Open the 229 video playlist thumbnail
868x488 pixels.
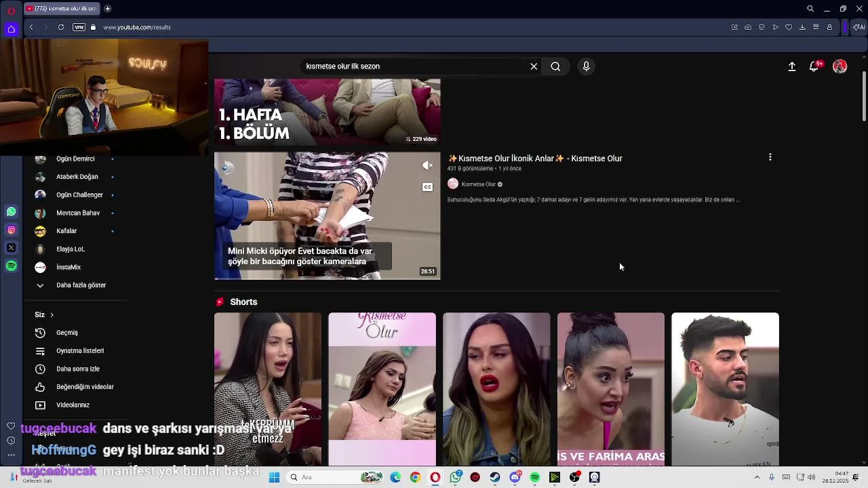tap(328, 111)
